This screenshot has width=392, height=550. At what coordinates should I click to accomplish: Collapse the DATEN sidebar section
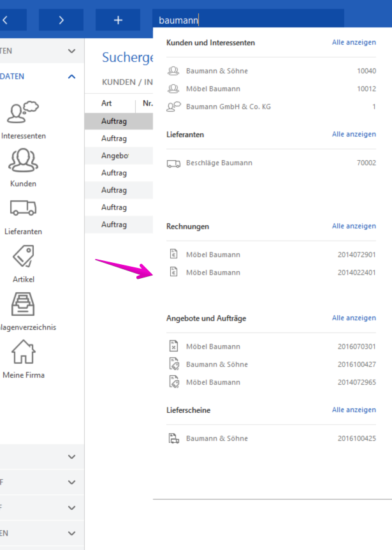coord(71,77)
